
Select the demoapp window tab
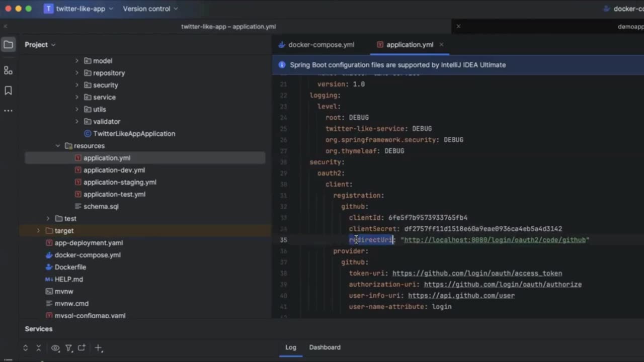(x=630, y=27)
